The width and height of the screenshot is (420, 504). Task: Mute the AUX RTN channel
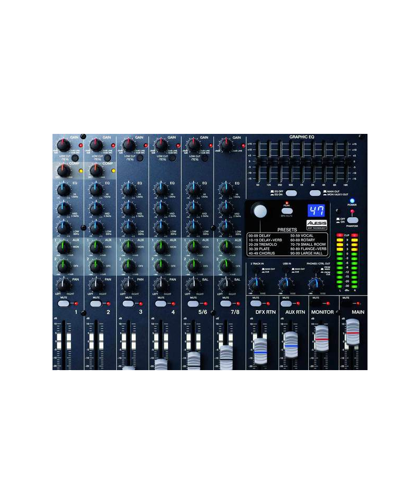click(x=286, y=303)
